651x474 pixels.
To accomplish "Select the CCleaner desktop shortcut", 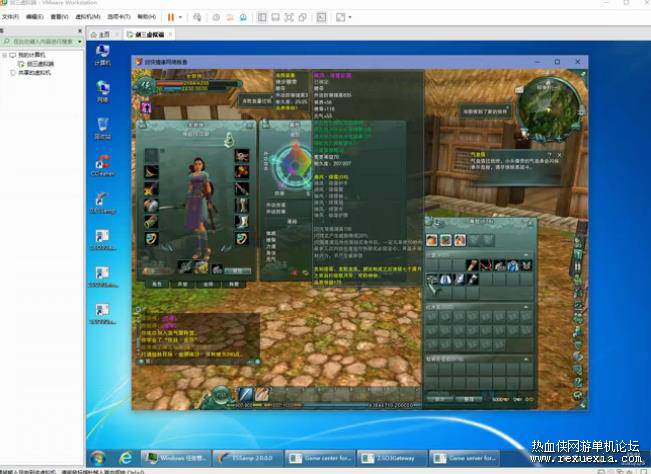I will click(x=103, y=165).
